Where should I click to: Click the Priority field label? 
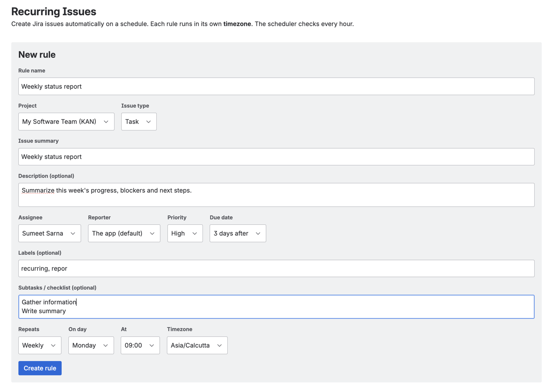[x=177, y=217]
